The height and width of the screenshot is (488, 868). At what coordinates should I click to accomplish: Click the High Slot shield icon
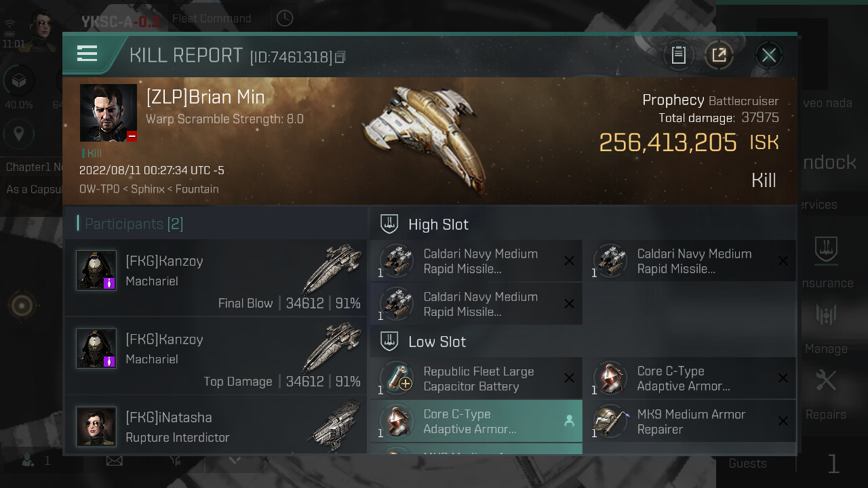click(389, 224)
